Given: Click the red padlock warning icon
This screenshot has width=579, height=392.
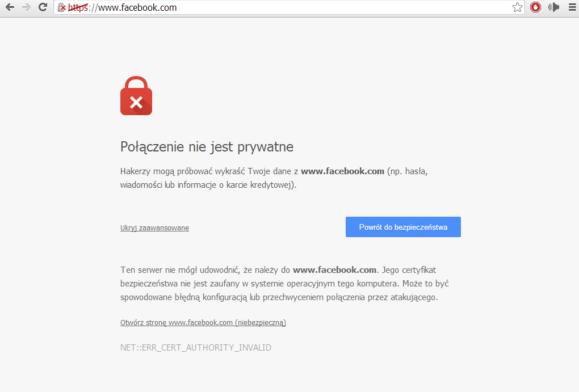Looking at the screenshot, I should (136, 96).
